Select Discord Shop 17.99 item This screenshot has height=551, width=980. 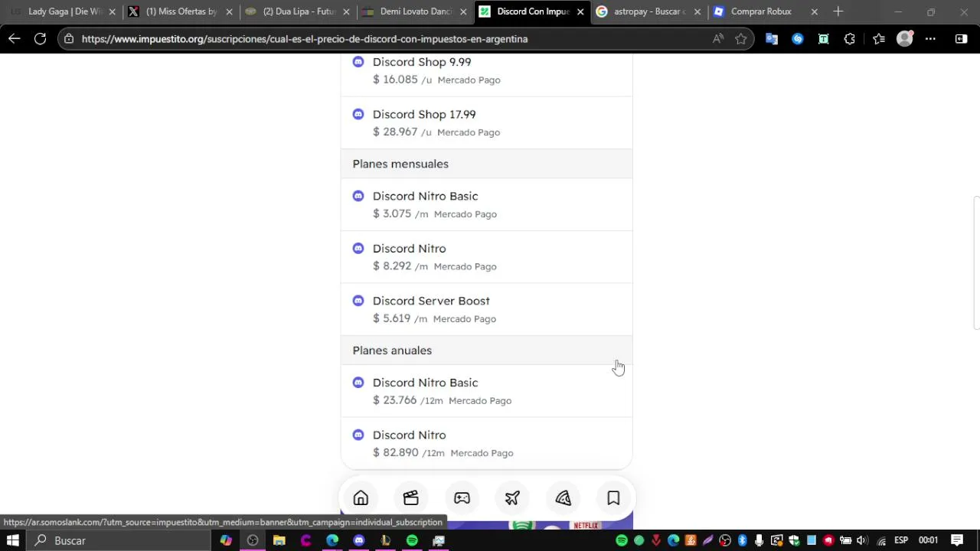click(486, 122)
